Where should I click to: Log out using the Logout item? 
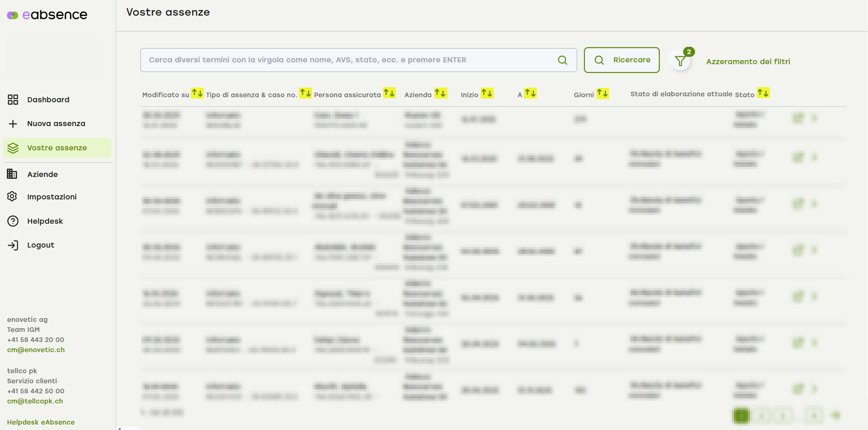point(40,245)
